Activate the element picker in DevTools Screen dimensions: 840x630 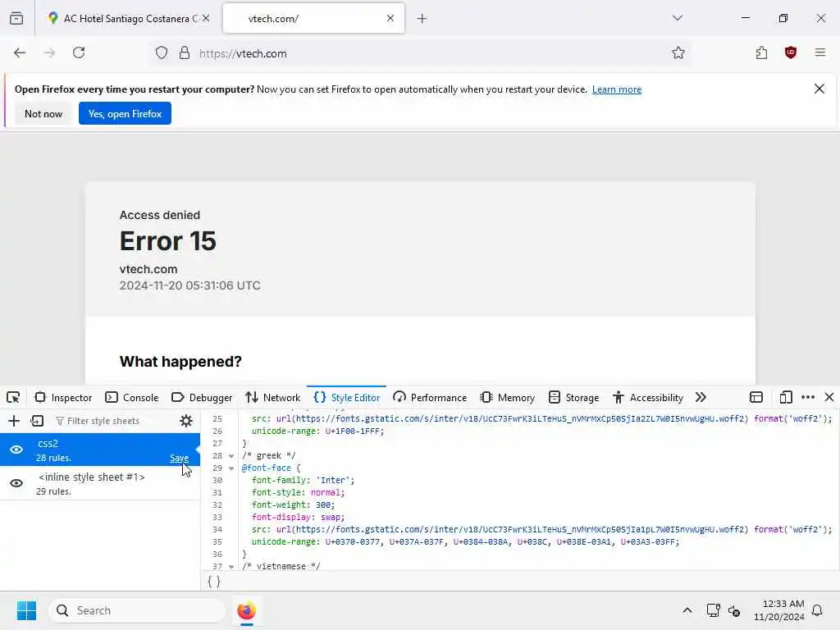[x=13, y=398]
